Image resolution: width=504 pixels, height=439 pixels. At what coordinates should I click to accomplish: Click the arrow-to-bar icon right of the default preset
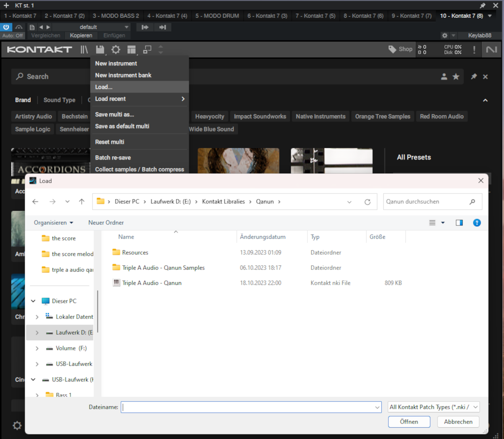point(163,27)
